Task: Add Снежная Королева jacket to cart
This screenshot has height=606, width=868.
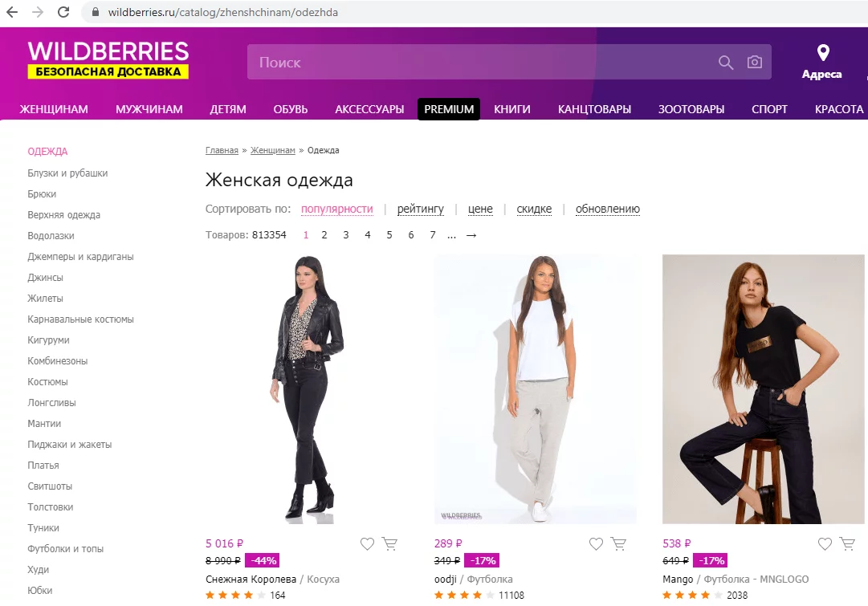Action: click(x=389, y=544)
